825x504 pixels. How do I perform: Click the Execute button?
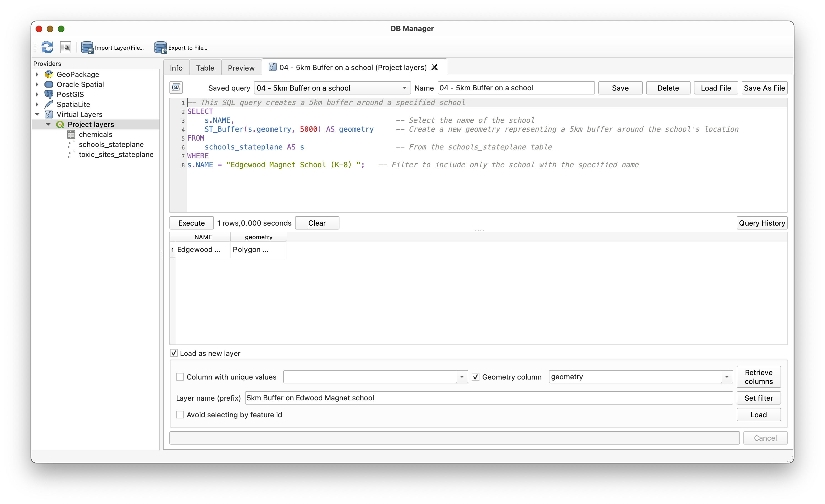191,223
